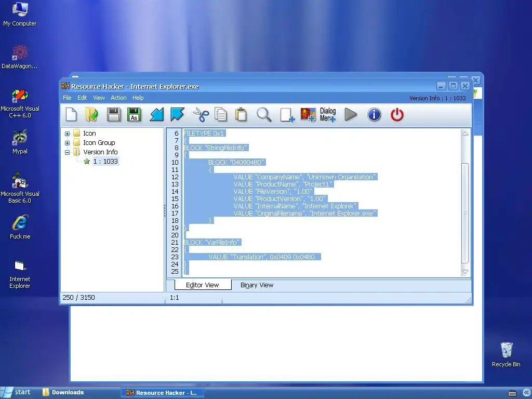Click the blue pennant arrow toolbar icon
The width and height of the screenshot is (532, 399).
(178, 114)
